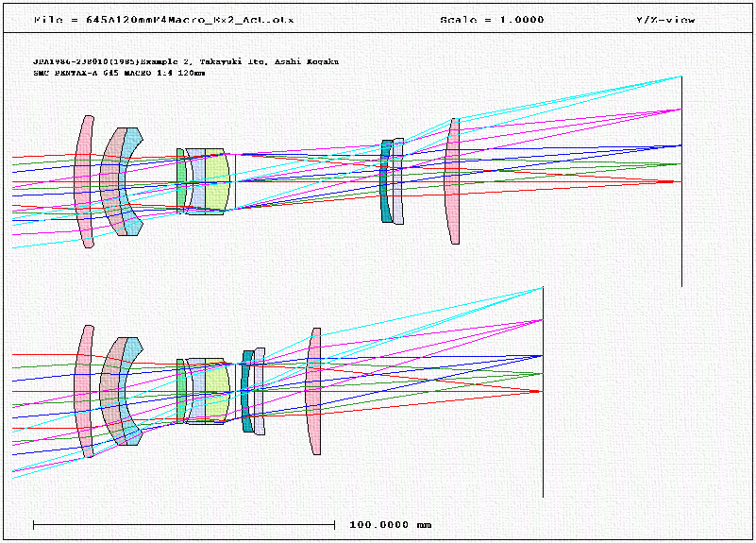Click the horizontal scale bar line
Viewport: 756px width, 543px height.
[184, 525]
